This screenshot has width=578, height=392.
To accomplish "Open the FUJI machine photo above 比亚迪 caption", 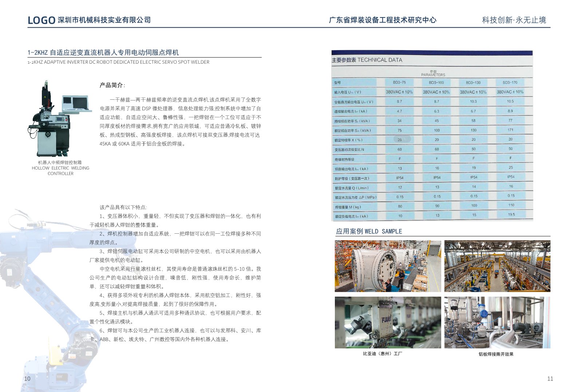I will (x=388, y=322).
